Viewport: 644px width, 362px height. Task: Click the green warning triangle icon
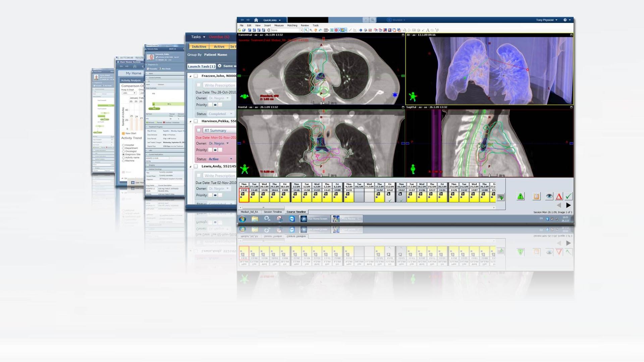point(520,196)
